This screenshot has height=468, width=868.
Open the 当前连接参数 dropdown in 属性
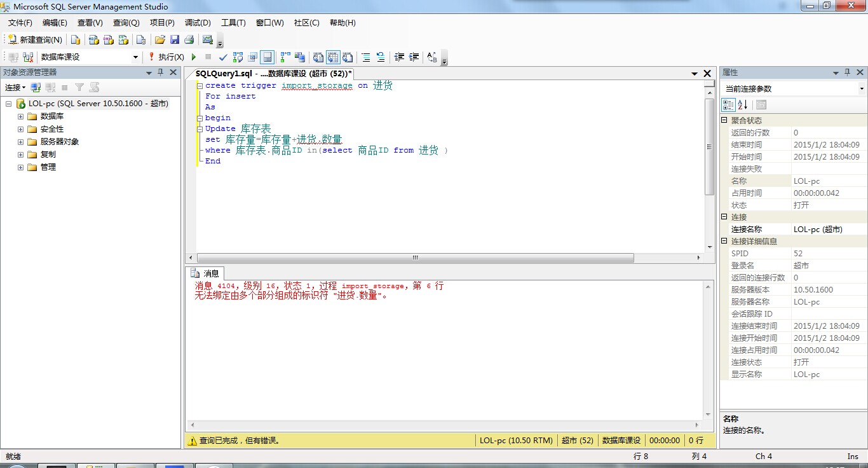point(862,89)
